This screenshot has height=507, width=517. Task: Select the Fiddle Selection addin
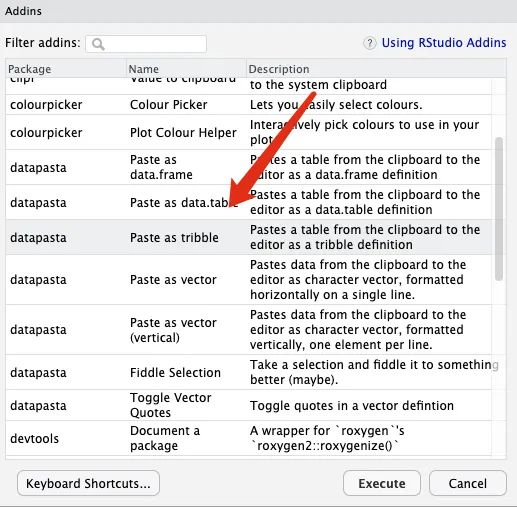[x=248, y=372]
